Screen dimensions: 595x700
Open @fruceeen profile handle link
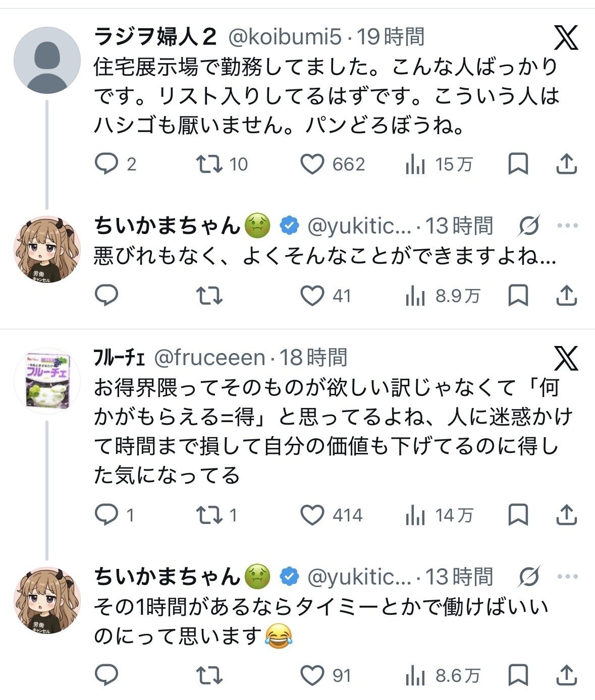click(x=209, y=358)
